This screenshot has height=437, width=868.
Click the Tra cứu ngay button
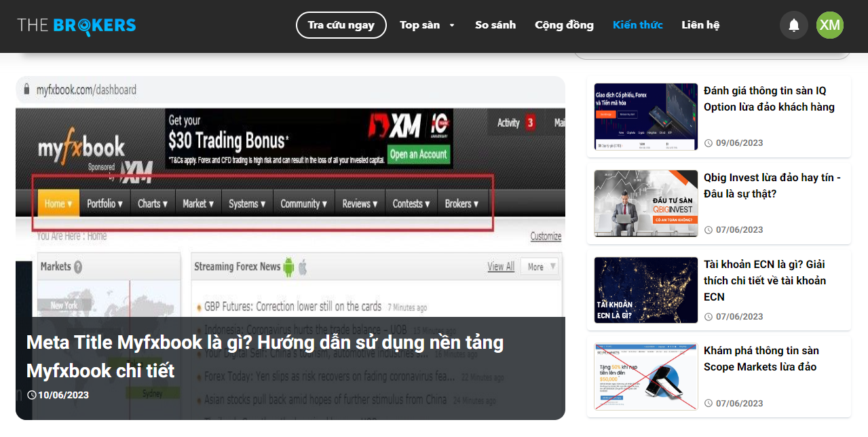click(x=341, y=25)
